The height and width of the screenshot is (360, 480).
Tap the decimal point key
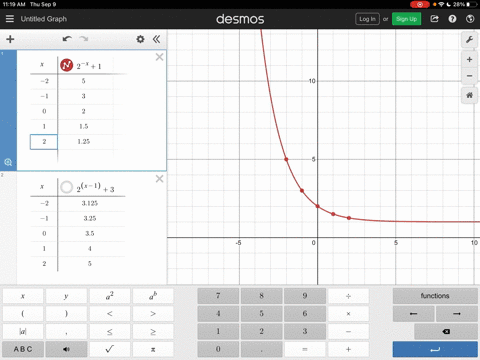click(261, 349)
